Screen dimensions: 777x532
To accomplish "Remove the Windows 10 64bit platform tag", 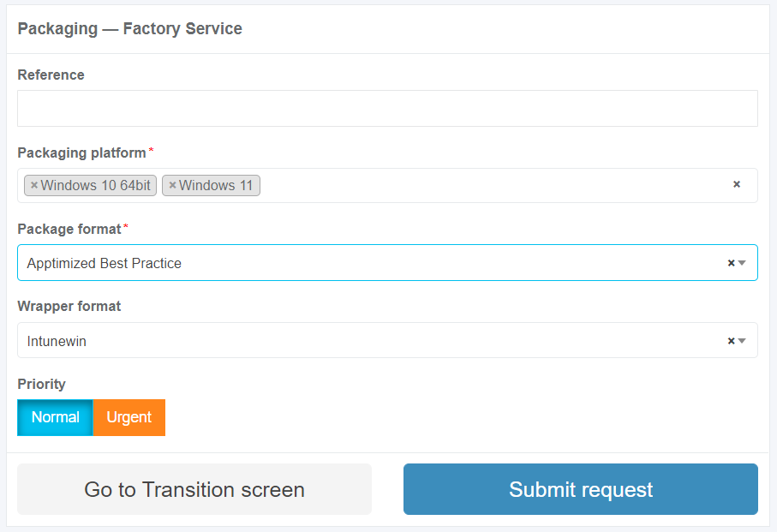I will point(34,185).
